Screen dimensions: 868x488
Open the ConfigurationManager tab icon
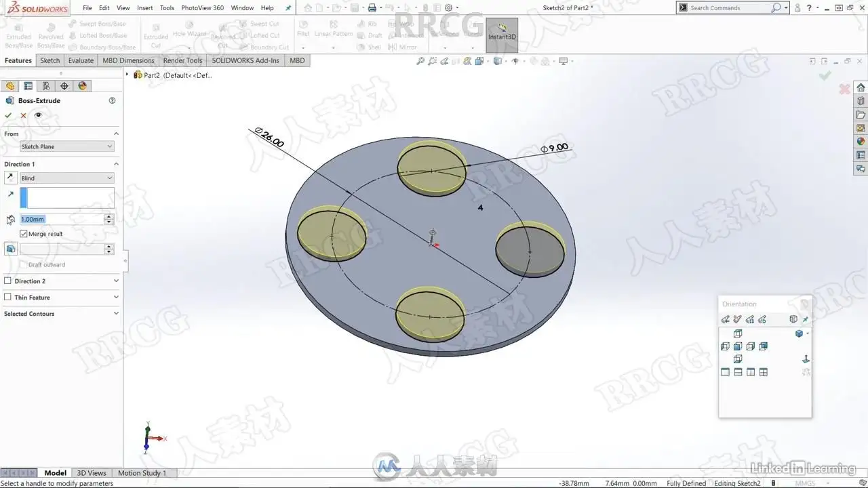46,86
